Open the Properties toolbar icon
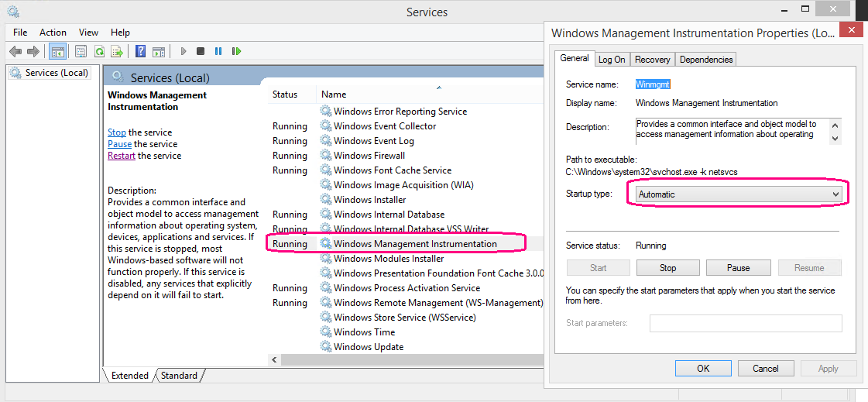The height and width of the screenshot is (402, 868). pyautogui.click(x=81, y=51)
